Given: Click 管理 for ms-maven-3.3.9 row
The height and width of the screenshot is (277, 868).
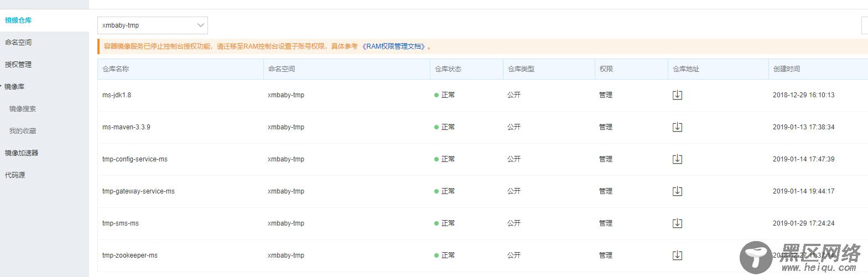Looking at the screenshot, I should (606, 127).
